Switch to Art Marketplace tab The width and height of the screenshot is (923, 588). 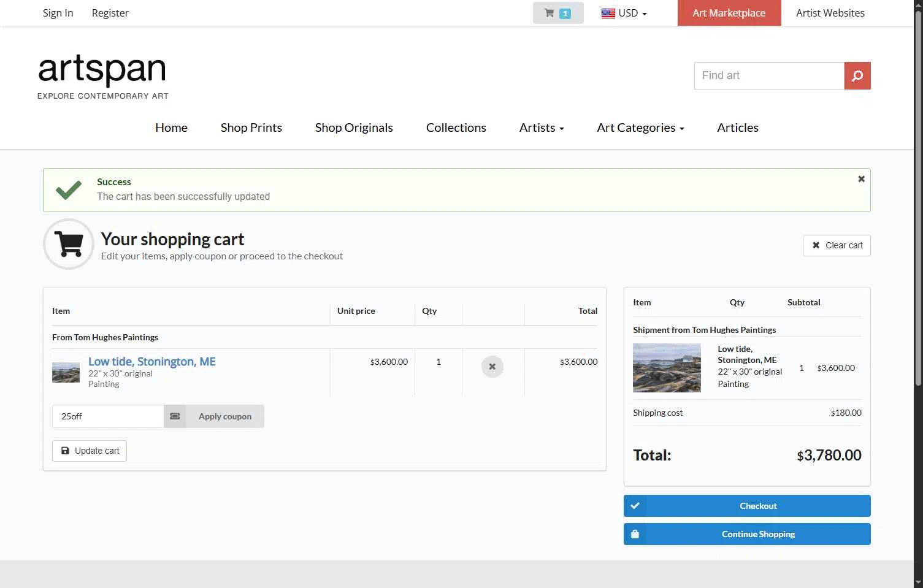click(x=729, y=13)
